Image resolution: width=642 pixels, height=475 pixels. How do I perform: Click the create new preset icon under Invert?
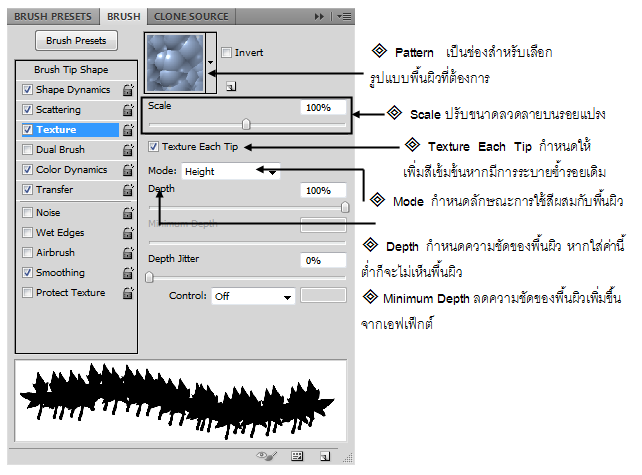(x=231, y=86)
